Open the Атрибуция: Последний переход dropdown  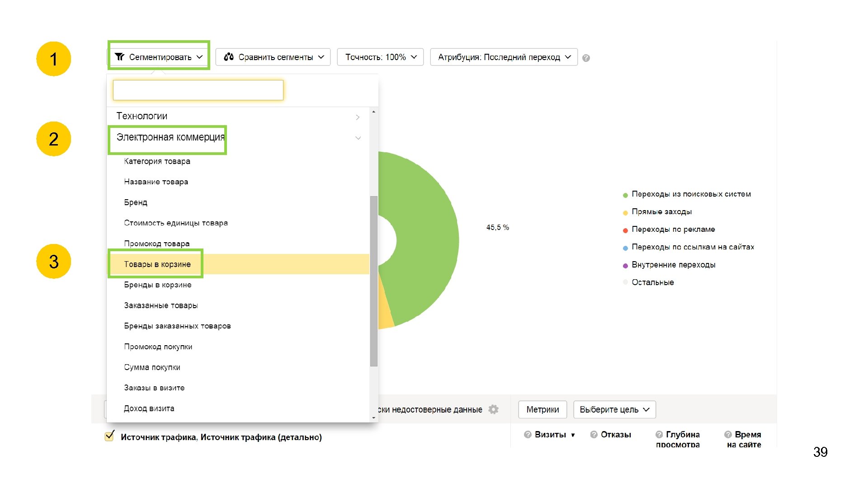coord(504,57)
